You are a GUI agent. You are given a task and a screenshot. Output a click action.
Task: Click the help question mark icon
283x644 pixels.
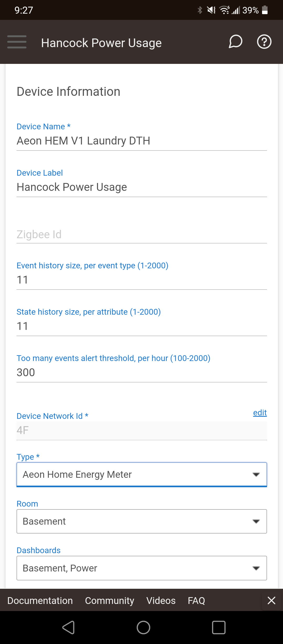pos(264,42)
